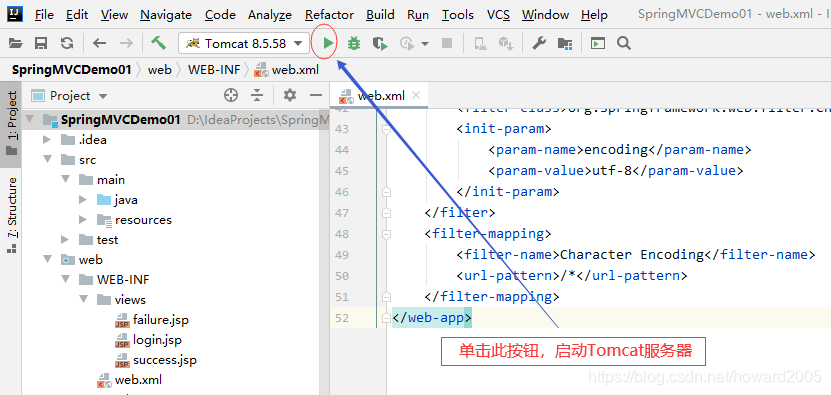Screen dimensions: 831x395
Task: Open the Refactor menu
Action: coord(329,15)
